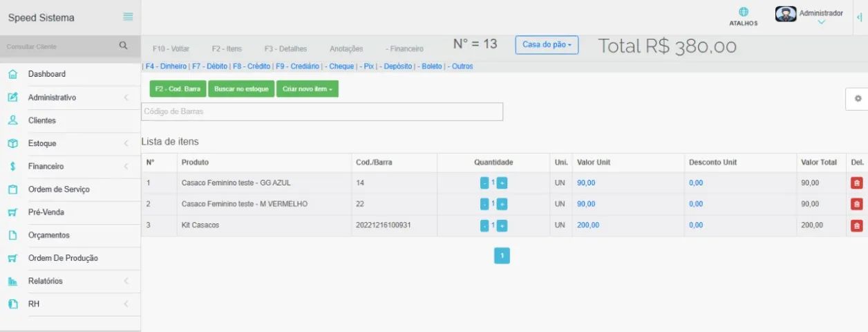This screenshot has width=868, height=332.
Task: Expand the Financeiro submenu chevron
Action: 126,166
